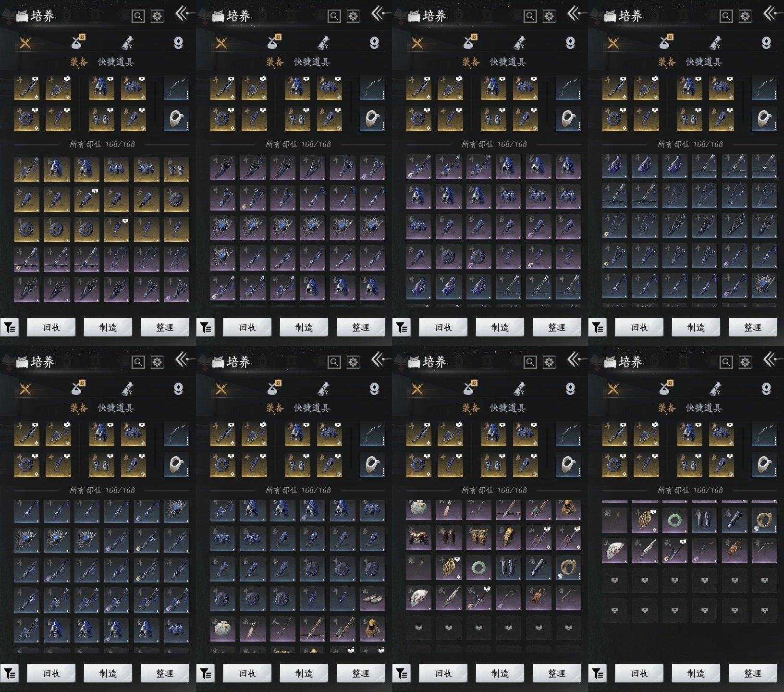The height and width of the screenshot is (692, 784).
Task: Click 回收 in top row's second panel
Action: pyautogui.click(x=247, y=327)
